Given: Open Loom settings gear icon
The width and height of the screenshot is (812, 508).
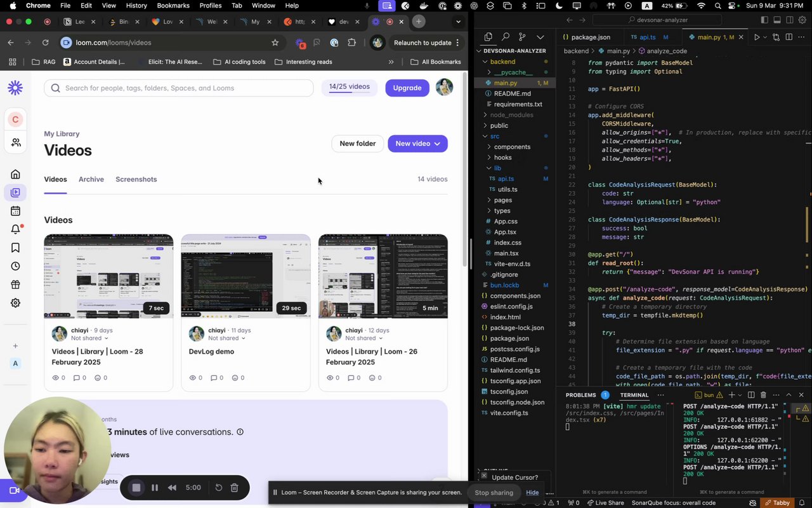Looking at the screenshot, I should click(x=16, y=303).
